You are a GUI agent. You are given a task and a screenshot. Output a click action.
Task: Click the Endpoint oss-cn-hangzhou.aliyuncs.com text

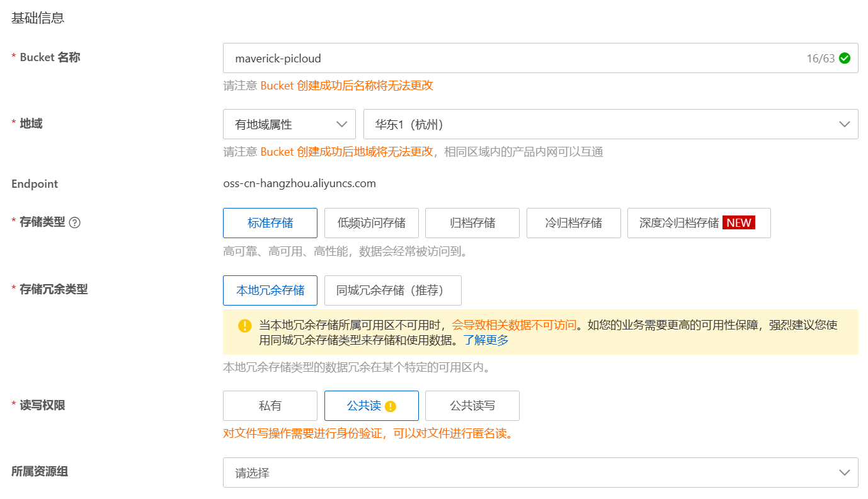click(x=299, y=184)
